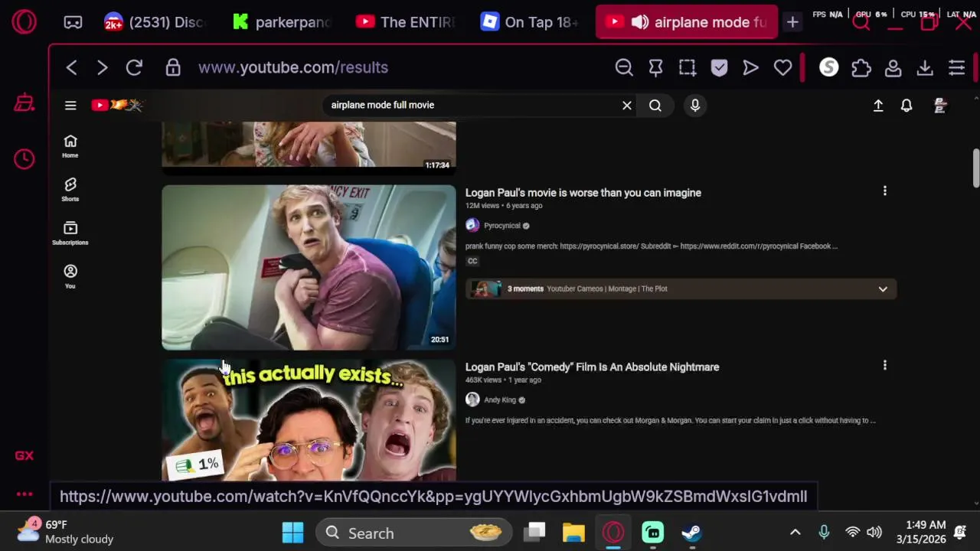The width and height of the screenshot is (980, 551).
Task: Click the Windows taskbar Search box
Action: pos(414,533)
